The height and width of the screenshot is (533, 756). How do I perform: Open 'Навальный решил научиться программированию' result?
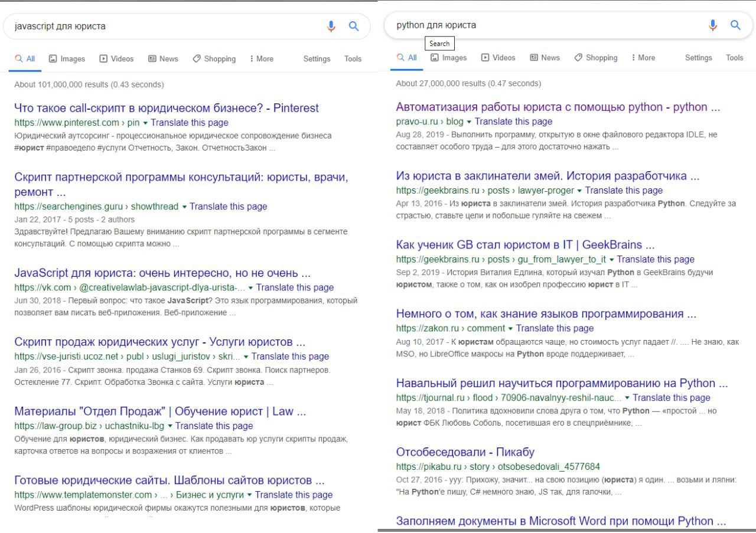click(x=562, y=383)
